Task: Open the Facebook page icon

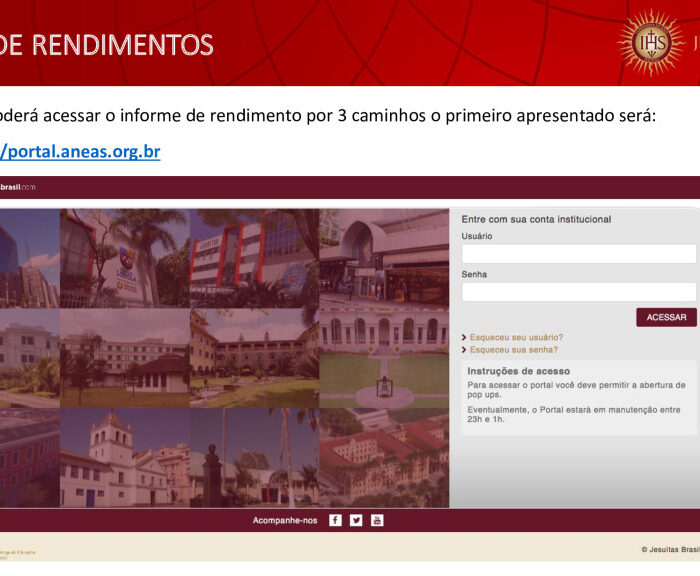Action: coord(335,520)
